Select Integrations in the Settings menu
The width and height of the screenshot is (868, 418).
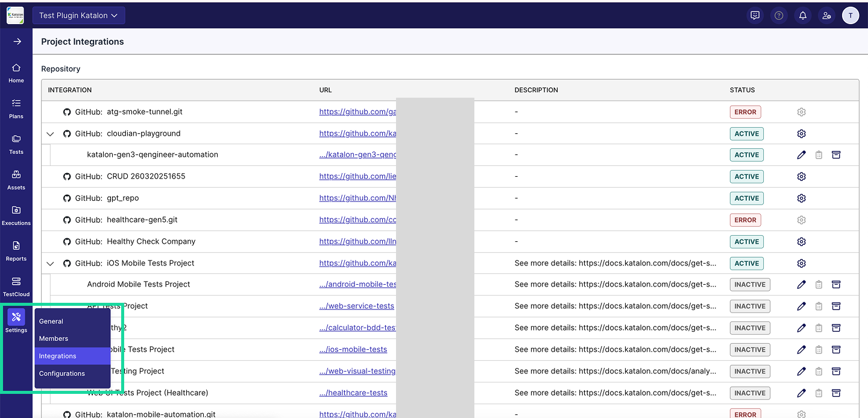72,356
